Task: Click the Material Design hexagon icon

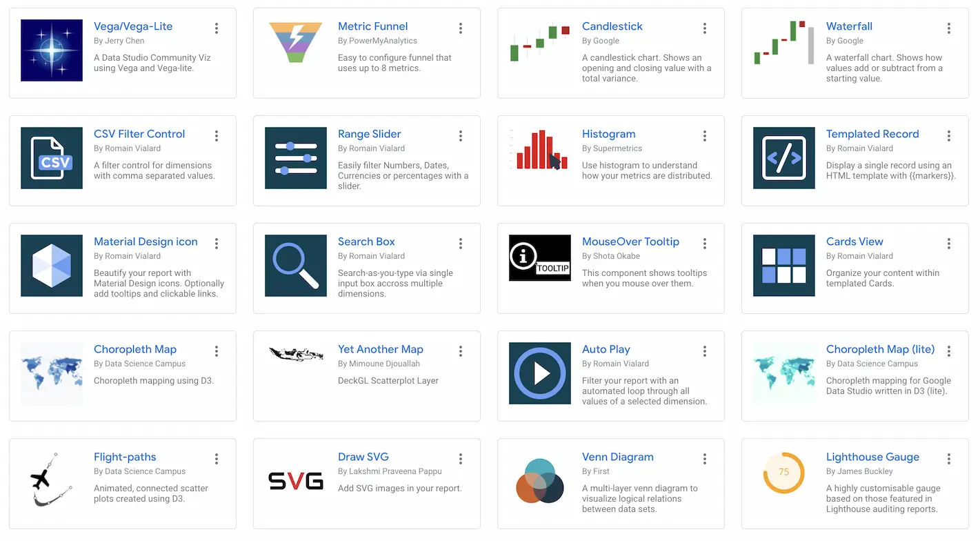Action: (52, 266)
